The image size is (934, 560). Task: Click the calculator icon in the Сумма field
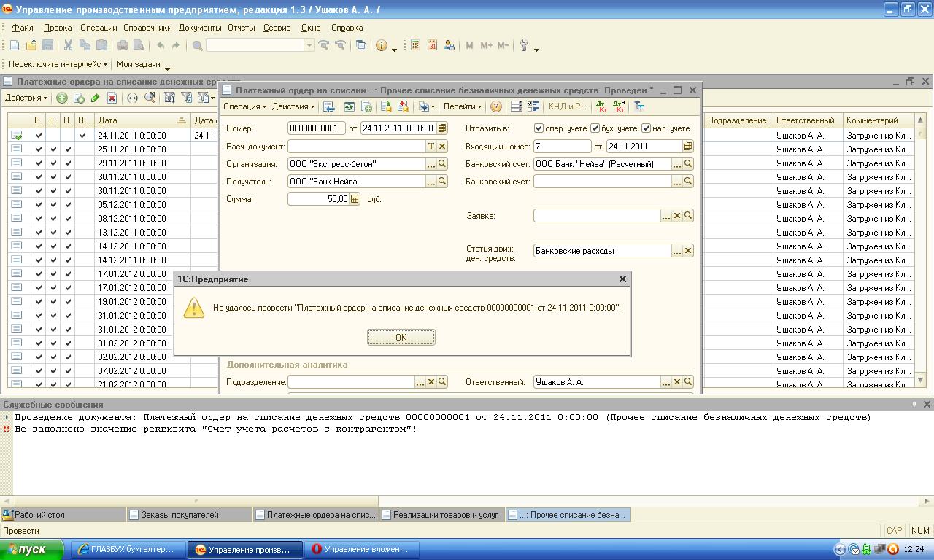355,199
